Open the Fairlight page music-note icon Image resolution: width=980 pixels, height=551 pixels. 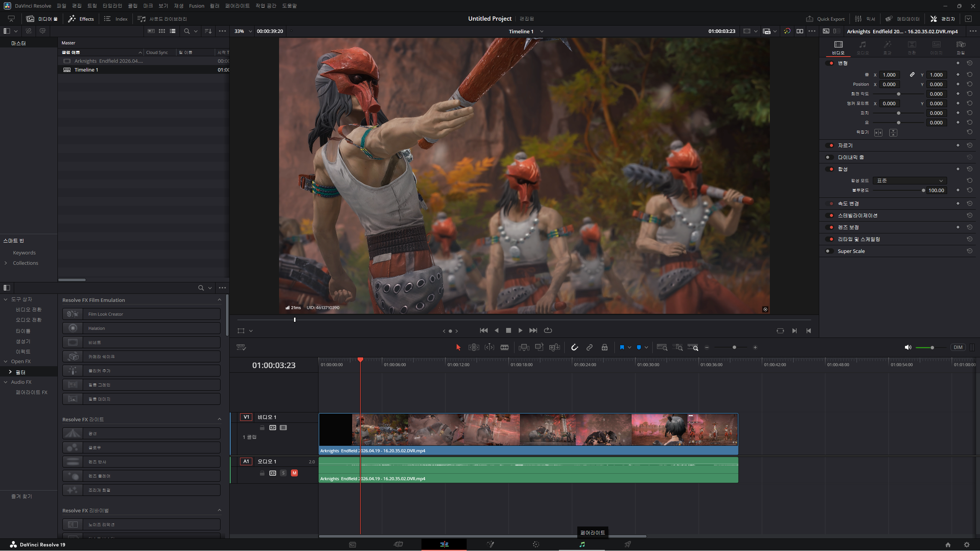click(582, 544)
